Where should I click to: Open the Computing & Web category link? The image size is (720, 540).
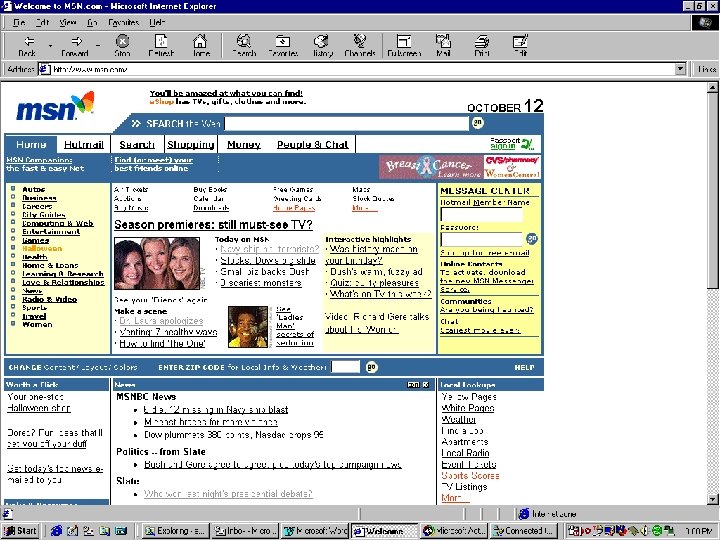58,223
